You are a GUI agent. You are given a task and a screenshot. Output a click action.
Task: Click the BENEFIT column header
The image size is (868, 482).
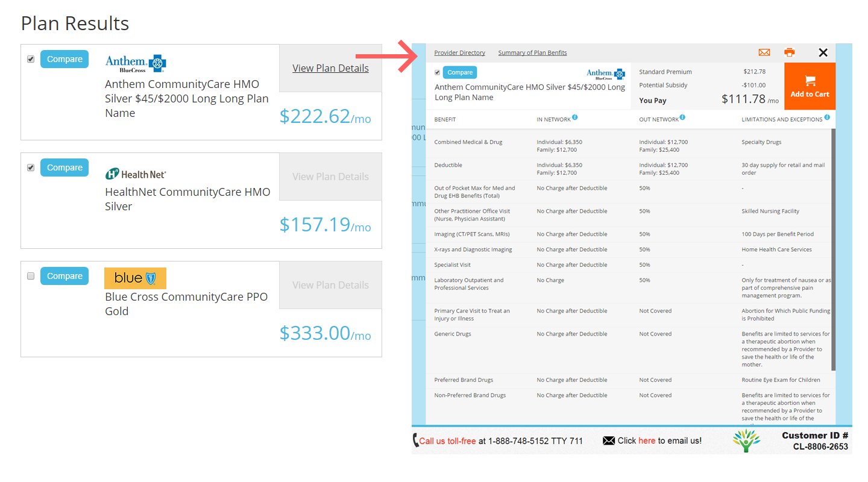tap(445, 119)
